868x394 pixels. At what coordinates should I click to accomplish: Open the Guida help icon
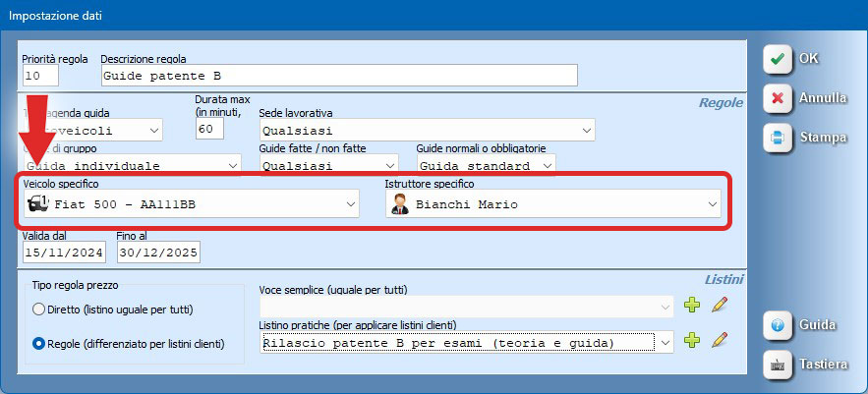tap(778, 325)
